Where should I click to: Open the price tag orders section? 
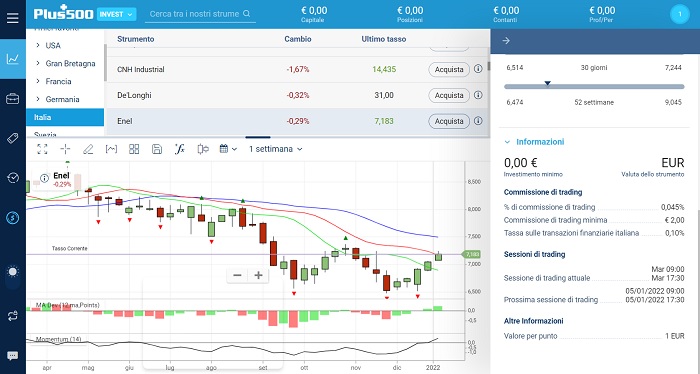[12, 138]
